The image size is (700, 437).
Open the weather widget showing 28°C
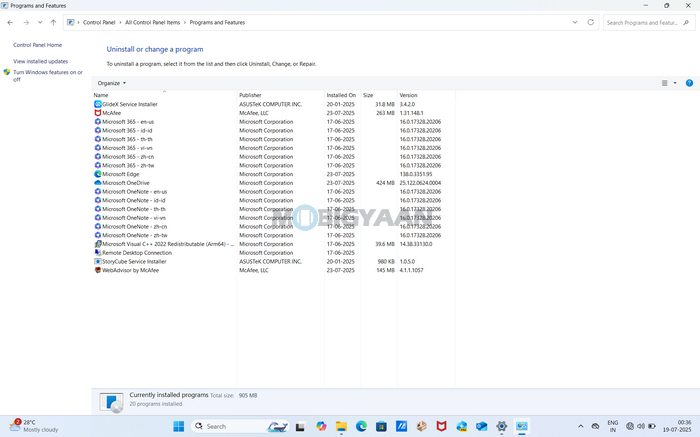coord(34,426)
